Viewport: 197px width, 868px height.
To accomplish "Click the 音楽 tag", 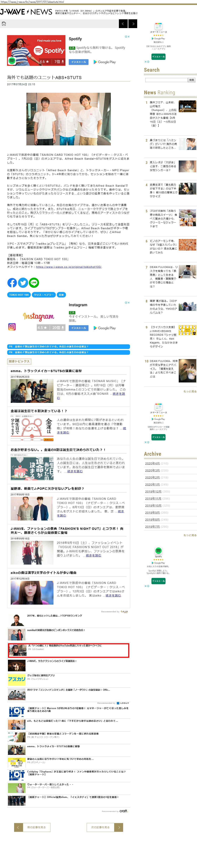I will tap(61, 295).
